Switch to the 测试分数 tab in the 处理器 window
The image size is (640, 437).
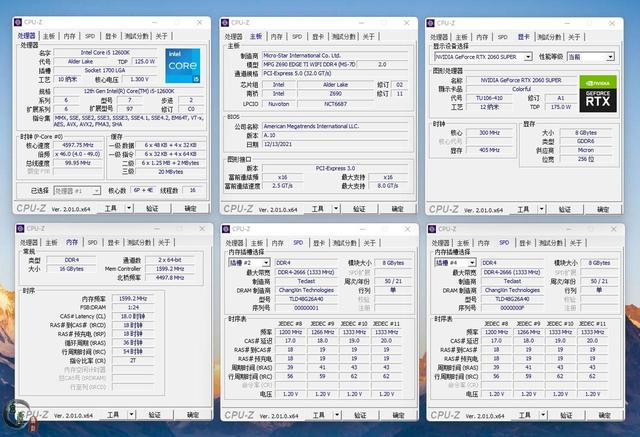(x=136, y=36)
